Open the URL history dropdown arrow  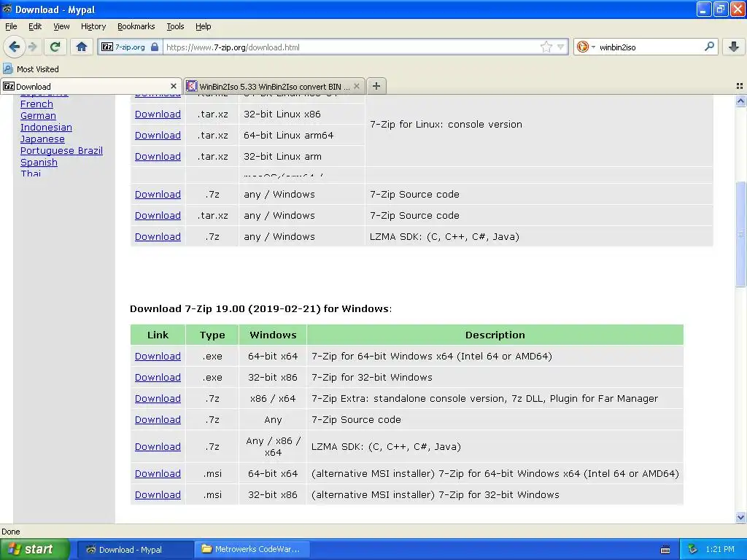[x=561, y=47]
